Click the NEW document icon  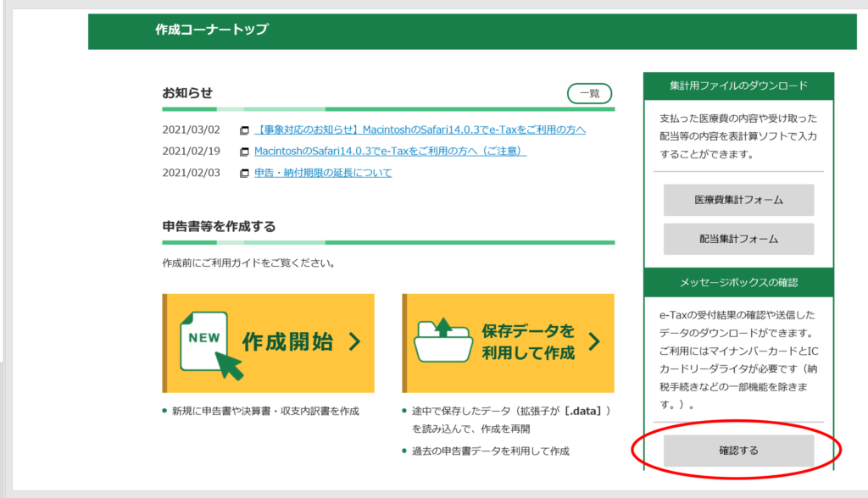coord(211,346)
